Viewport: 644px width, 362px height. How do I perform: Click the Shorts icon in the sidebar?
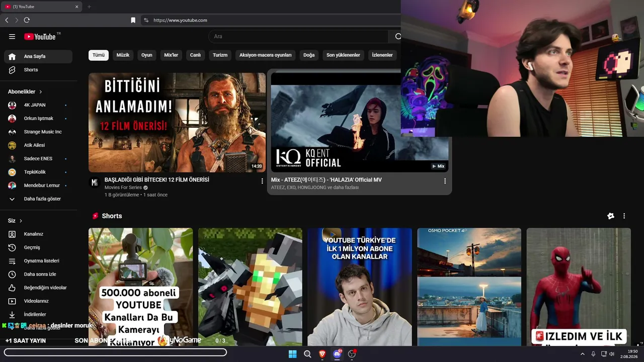pos(12,70)
